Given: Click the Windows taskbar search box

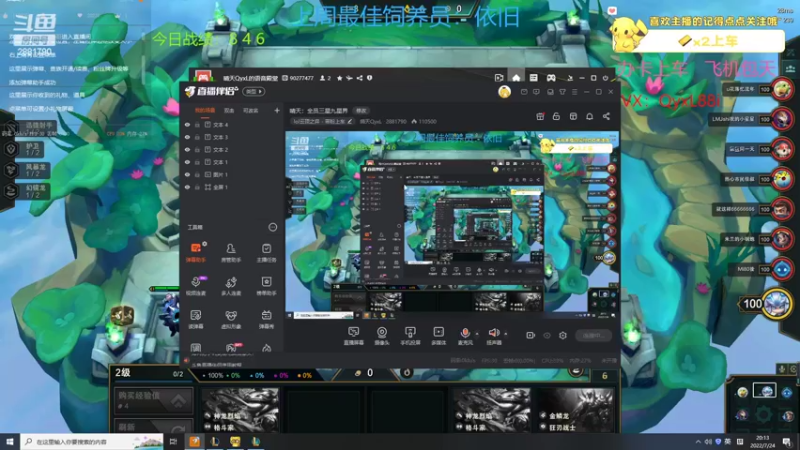Looking at the screenshot, I should click(92, 442).
